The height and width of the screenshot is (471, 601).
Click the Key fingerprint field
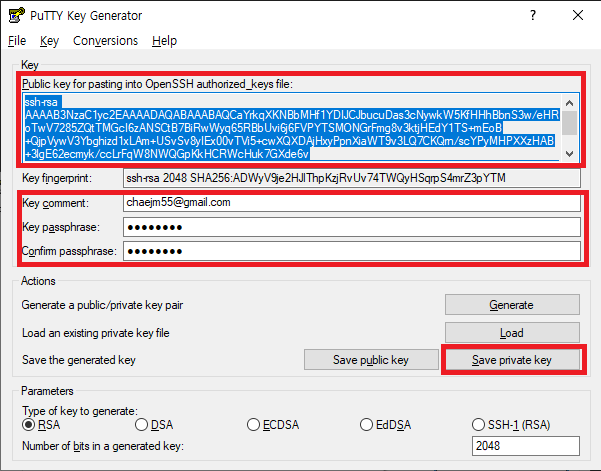351,178
